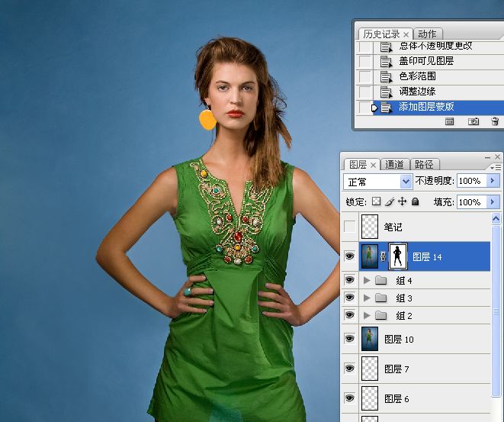Screen dimensions: 504x422
Task: Expand the 组 4 folder triangle
Action: point(367,280)
